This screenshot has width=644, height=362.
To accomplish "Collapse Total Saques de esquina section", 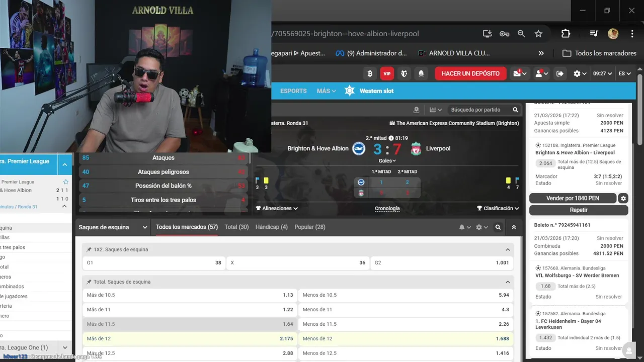I will 508,282.
